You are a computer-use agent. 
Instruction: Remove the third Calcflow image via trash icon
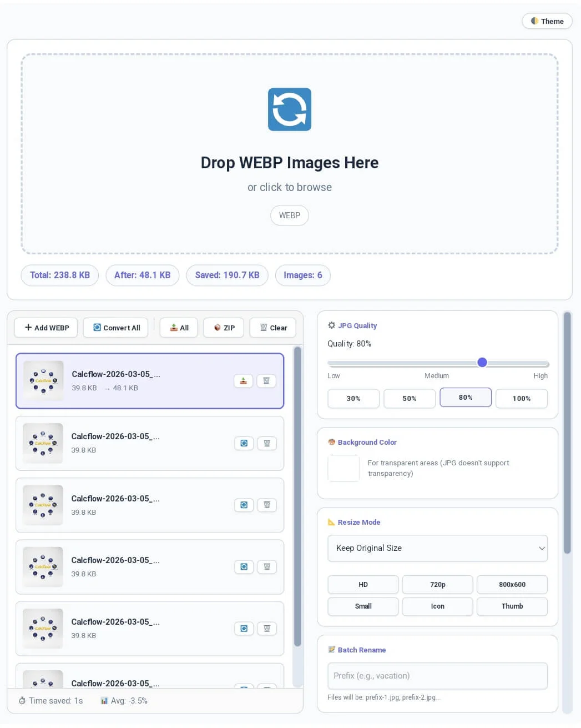pyautogui.click(x=267, y=505)
